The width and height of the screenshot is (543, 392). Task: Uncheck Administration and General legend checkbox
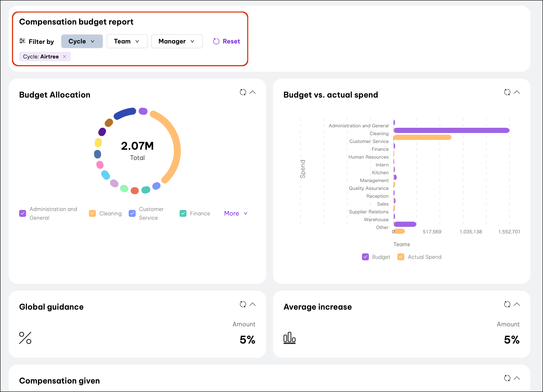(23, 213)
